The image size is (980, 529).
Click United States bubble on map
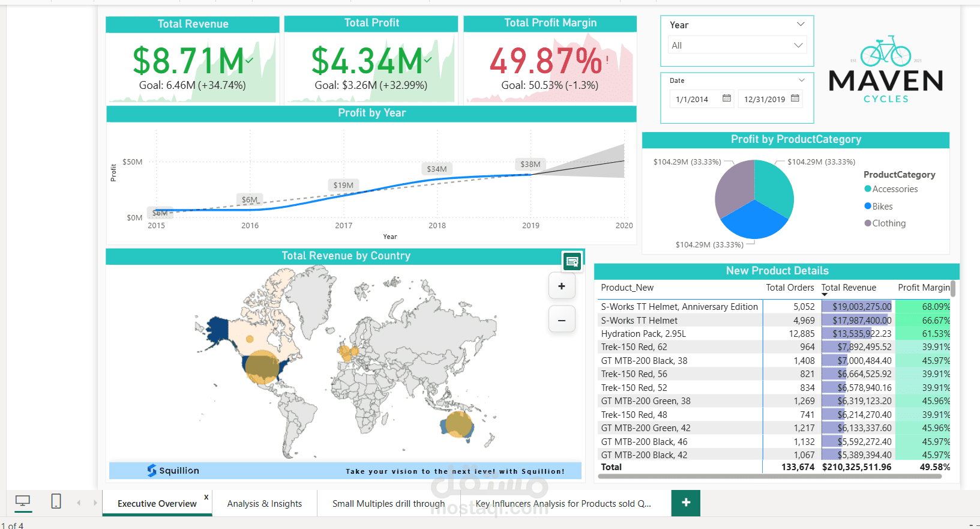click(x=262, y=367)
